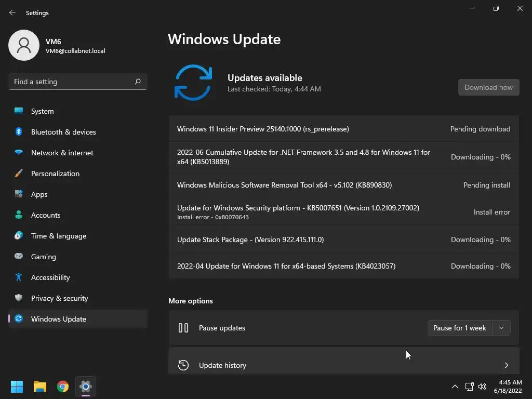Open Accessibility settings
The image size is (532, 399).
(78, 277)
